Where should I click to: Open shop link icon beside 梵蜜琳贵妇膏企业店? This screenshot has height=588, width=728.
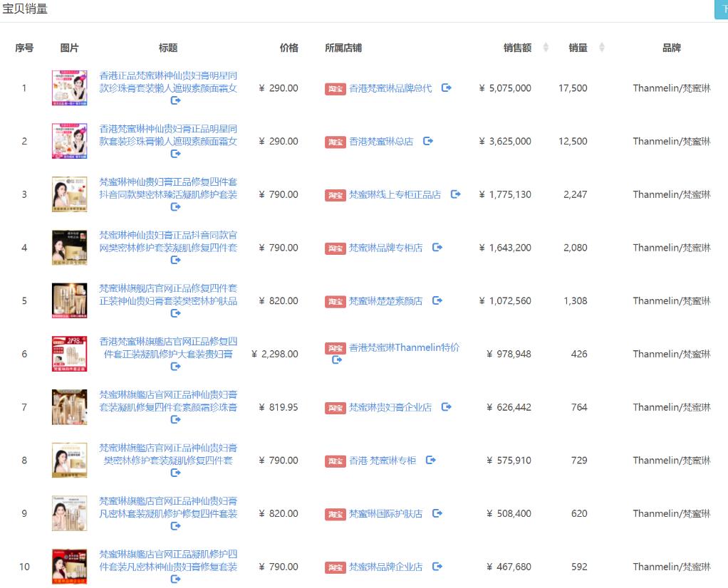point(446,406)
